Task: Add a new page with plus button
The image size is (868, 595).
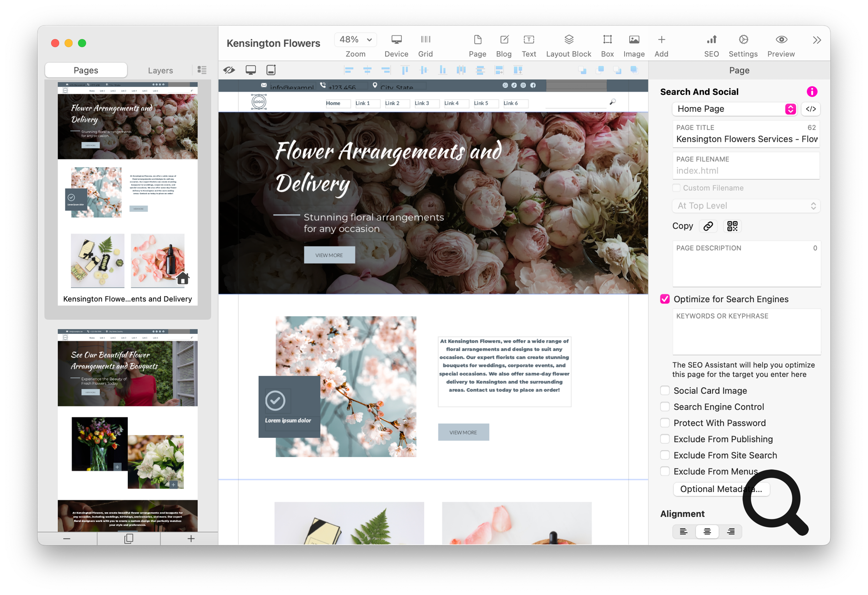Action: pyautogui.click(x=191, y=539)
